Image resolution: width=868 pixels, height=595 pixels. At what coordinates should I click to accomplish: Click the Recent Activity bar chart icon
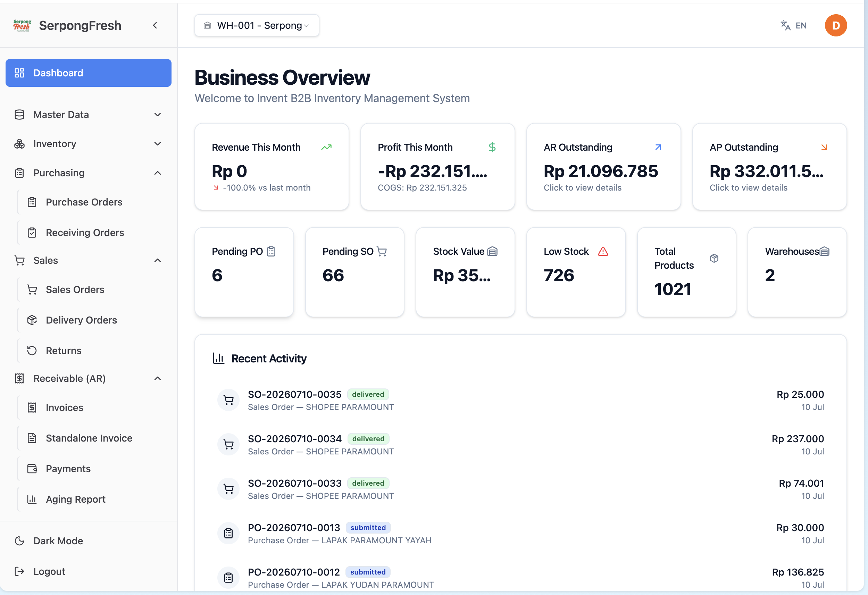pyautogui.click(x=218, y=358)
